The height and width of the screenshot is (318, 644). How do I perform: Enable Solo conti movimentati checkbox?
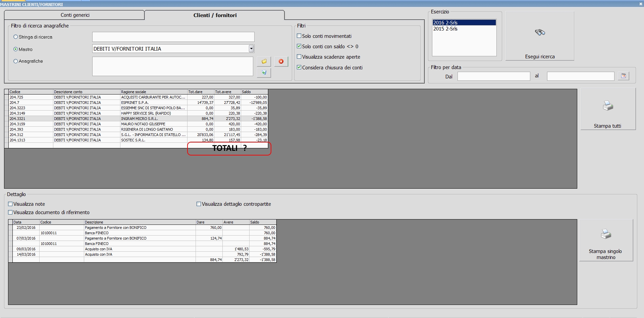click(299, 36)
